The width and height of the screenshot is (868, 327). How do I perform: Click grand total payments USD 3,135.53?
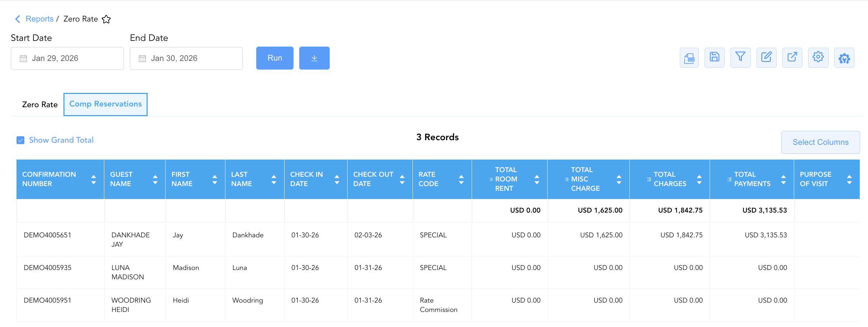[x=765, y=210]
